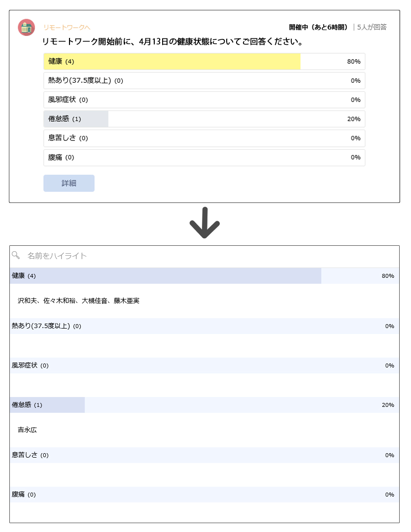Expand the 健康 (4) result row in details
411x532 pixels.
coord(205,276)
